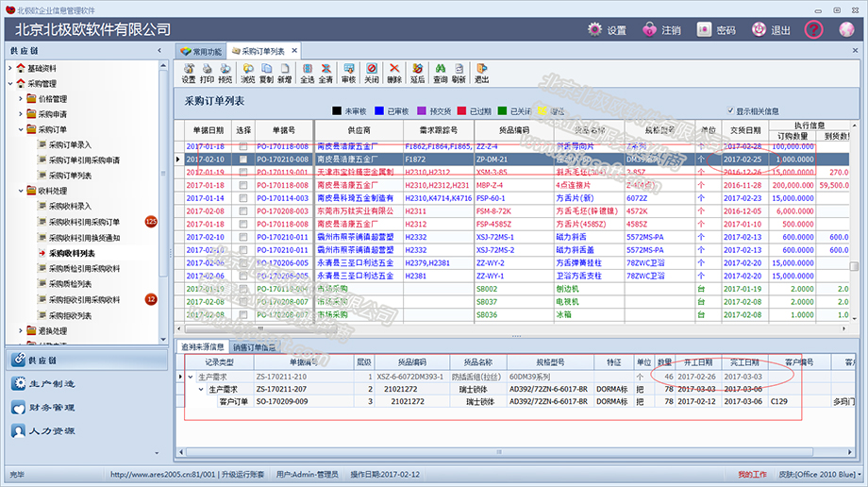Click the black 未审核 legend swatch

(x=337, y=110)
